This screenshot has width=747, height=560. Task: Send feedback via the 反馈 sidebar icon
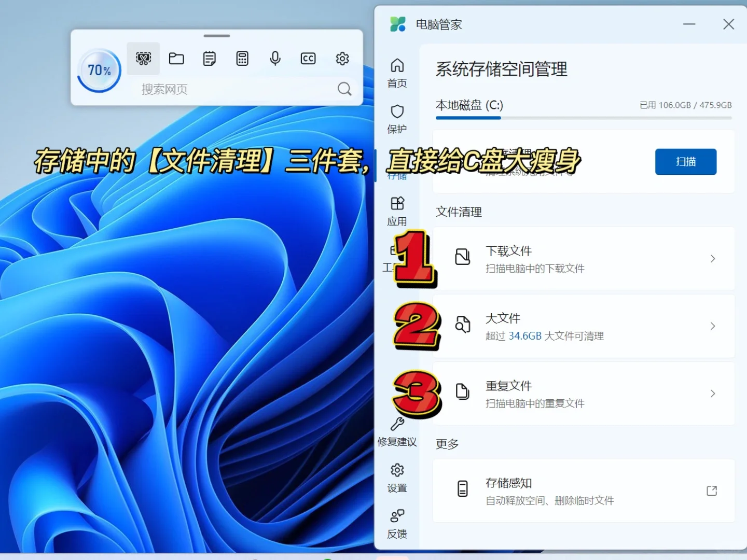click(397, 523)
